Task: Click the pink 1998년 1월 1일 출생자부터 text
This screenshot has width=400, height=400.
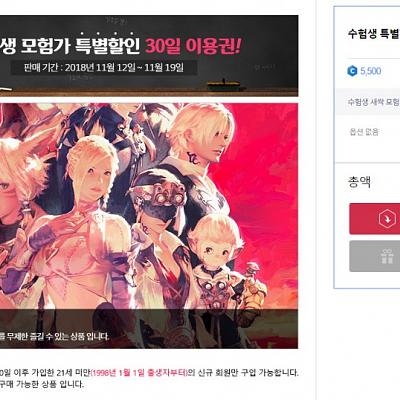Action: (x=139, y=373)
